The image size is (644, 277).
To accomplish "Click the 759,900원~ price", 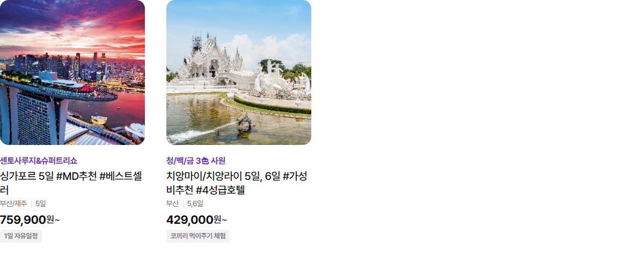I will pyautogui.click(x=30, y=220).
